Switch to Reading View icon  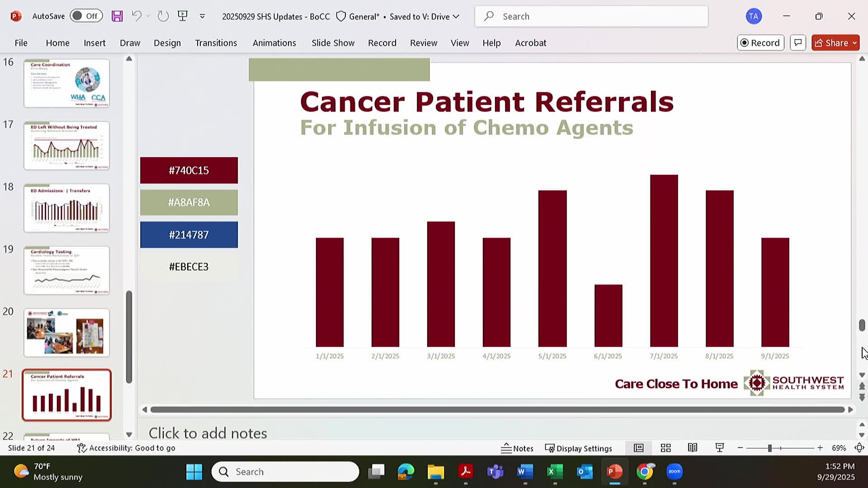(692, 448)
